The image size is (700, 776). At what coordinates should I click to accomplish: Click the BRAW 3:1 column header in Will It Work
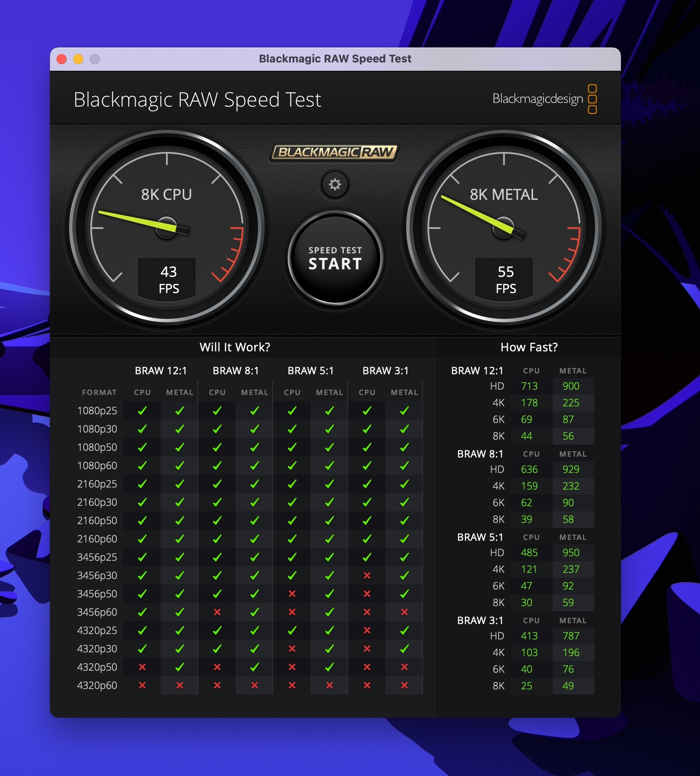(385, 371)
